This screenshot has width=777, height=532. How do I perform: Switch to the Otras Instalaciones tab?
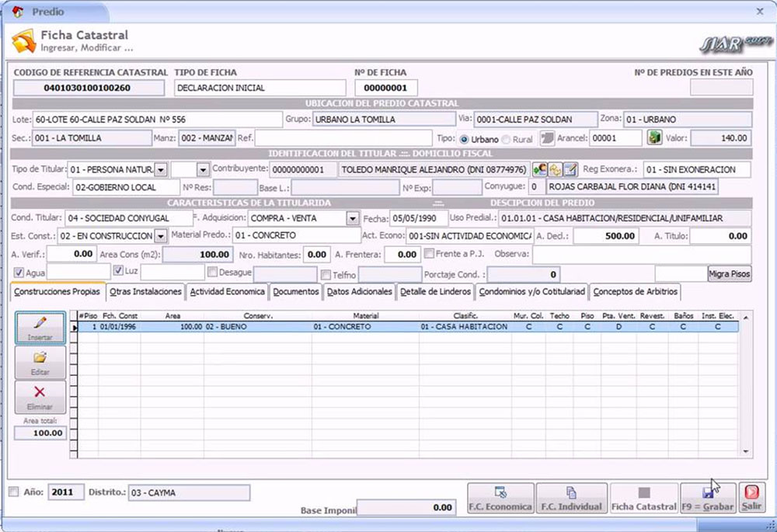tap(145, 292)
